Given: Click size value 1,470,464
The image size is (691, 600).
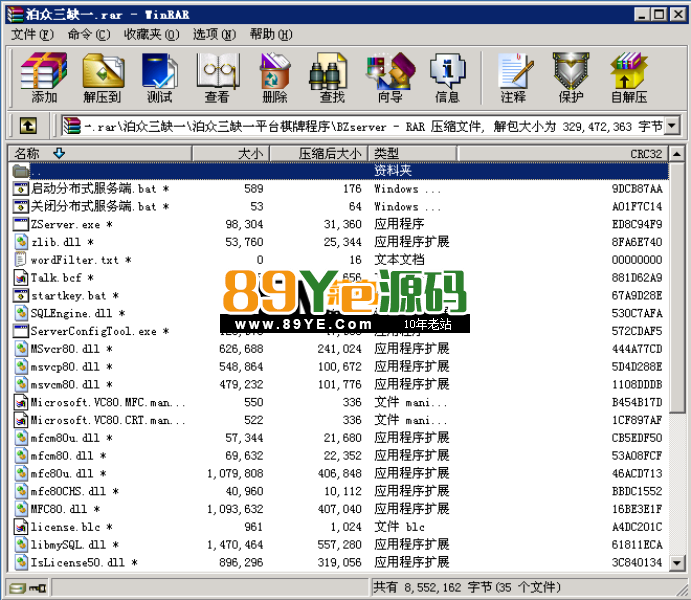Looking at the screenshot, I should coord(235,545).
